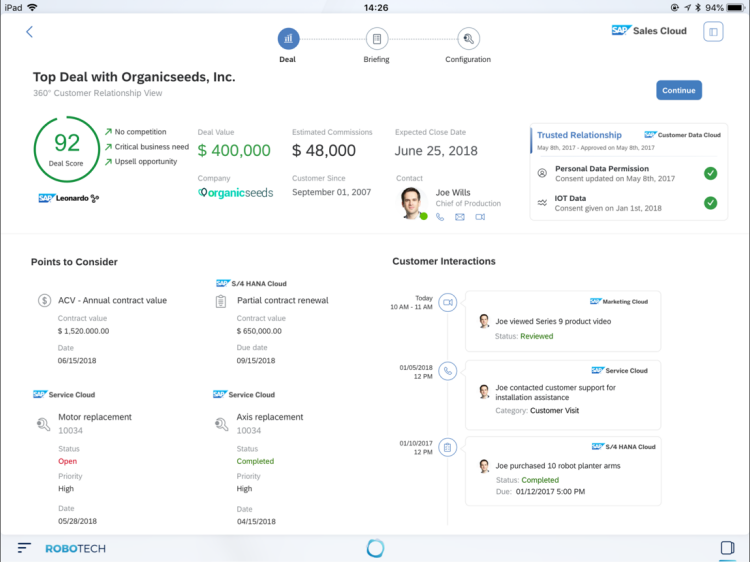Screen dimensions: 750x562
Task: Click the 'Reviewed' status text
Action: click(537, 336)
